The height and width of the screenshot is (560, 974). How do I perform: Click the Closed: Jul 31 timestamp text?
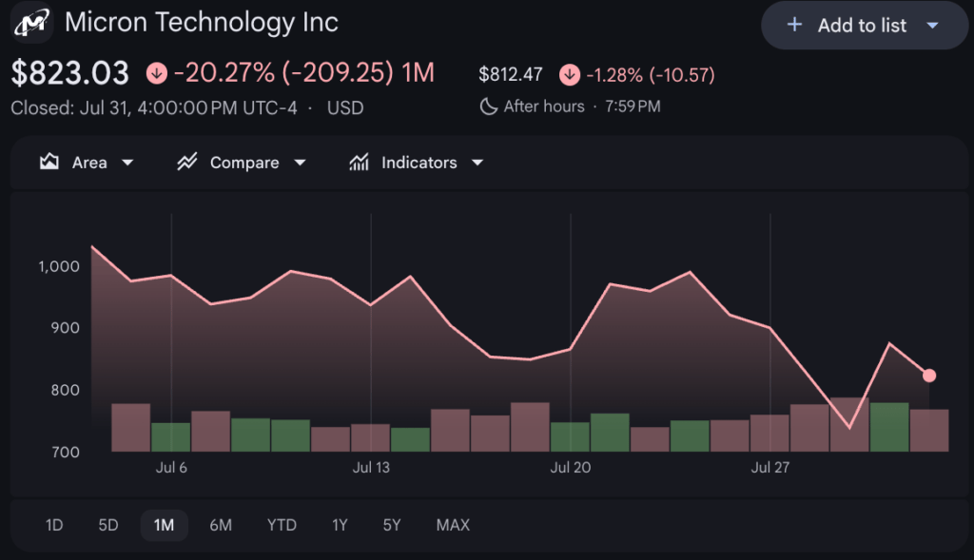(x=154, y=108)
